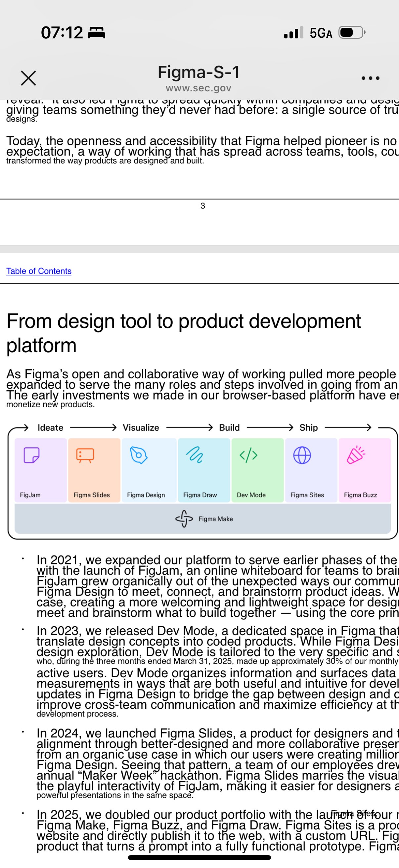Tap the cellular signal strength indicator
This screenshot has width=399, height=868.
(x=293, y=32)
